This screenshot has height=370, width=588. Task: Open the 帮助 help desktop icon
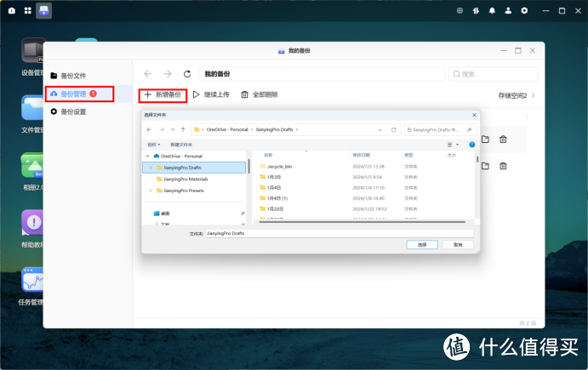32,223
